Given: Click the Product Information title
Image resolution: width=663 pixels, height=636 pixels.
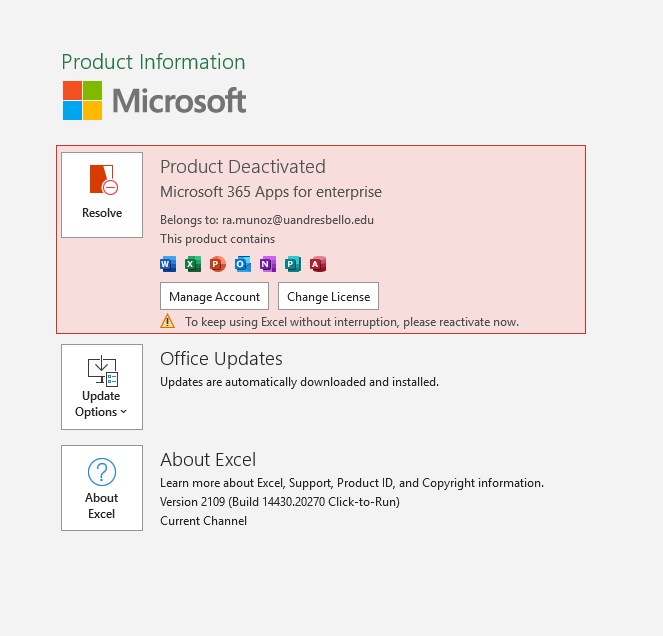Looking at the screenshot, I should [x=153, y=62].
